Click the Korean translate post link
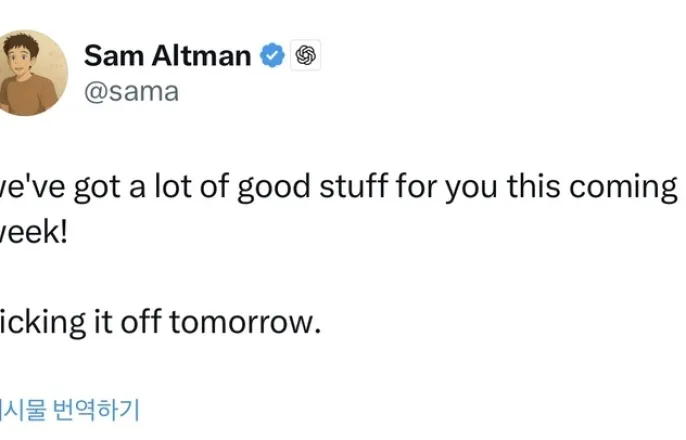Viewport: 686px width, 440px height. click(x=68, y=409)
